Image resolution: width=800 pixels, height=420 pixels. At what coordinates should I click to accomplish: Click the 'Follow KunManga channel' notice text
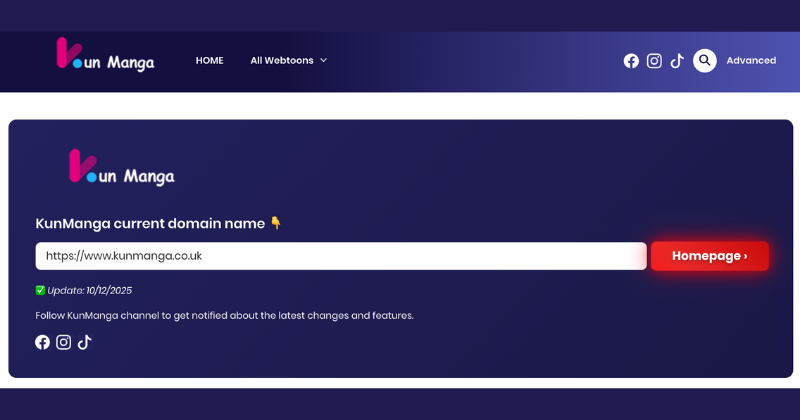point(224,316)
